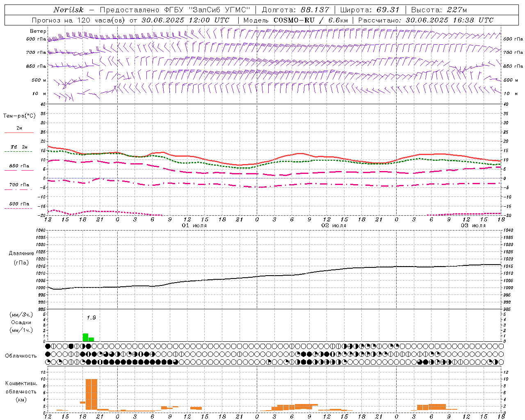
Task: Click the dotted '500 гПа' temperature legend entry
Action: (19, 204)
